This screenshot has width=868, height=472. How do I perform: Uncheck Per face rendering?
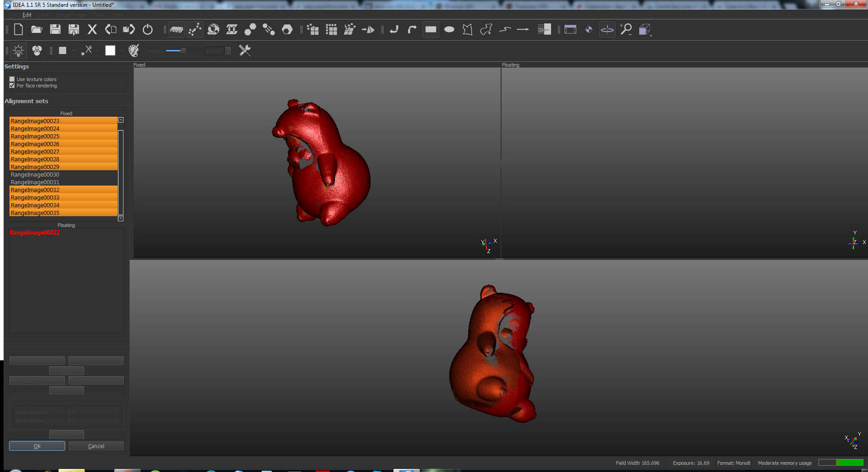click(x=12, y=86)
